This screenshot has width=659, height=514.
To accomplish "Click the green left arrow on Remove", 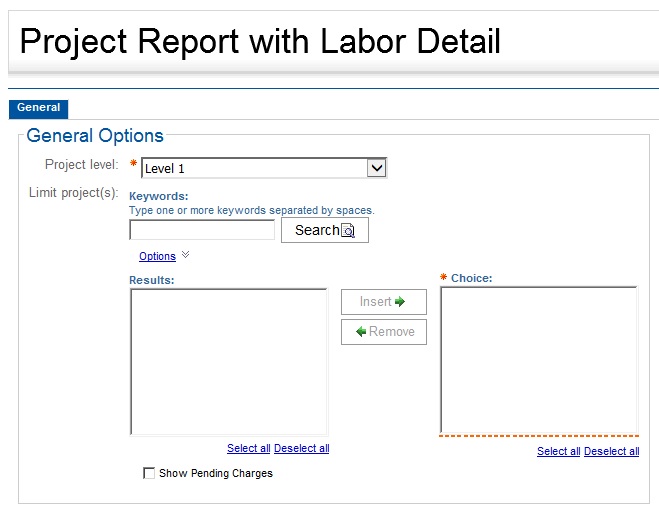I will (361, 332).
